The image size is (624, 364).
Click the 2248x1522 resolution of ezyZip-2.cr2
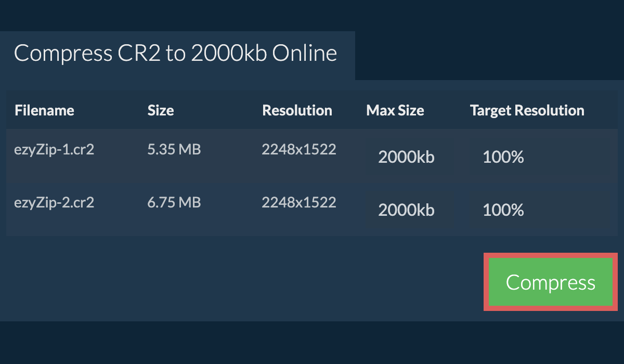(299, 202)
